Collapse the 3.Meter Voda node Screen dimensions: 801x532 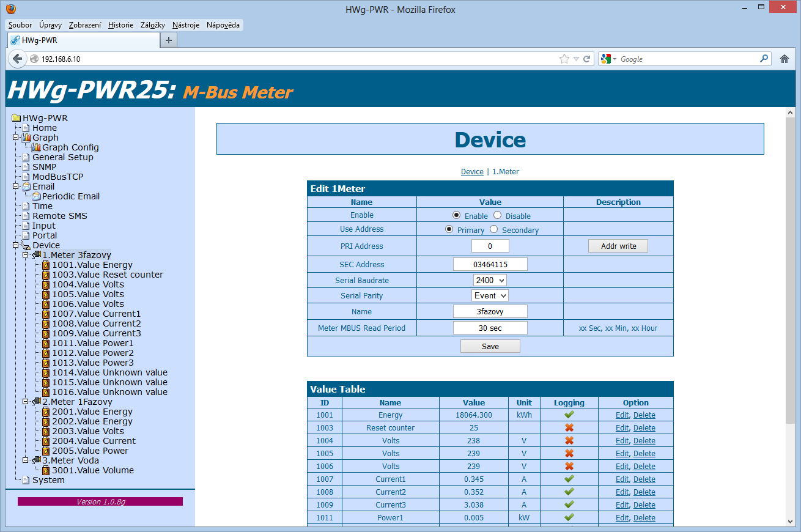(x=26, y=460)
